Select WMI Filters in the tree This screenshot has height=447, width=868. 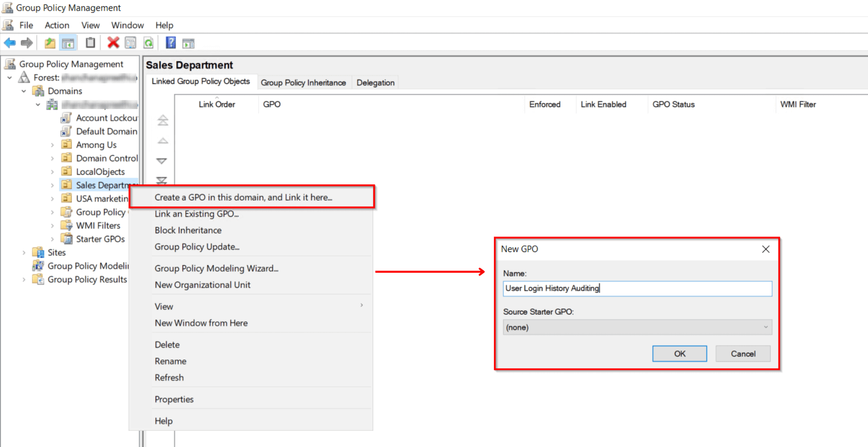(98, 226)
